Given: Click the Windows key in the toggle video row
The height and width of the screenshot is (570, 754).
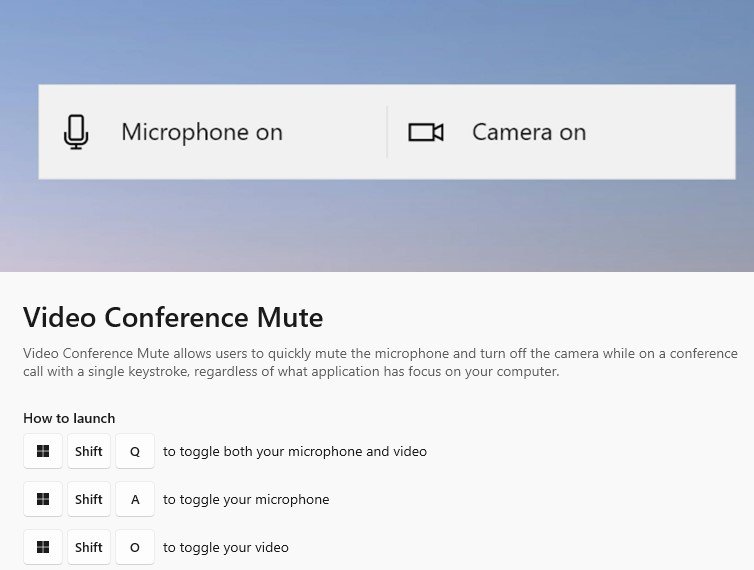Looking at the screenshot, I should (x=43, y=547).
